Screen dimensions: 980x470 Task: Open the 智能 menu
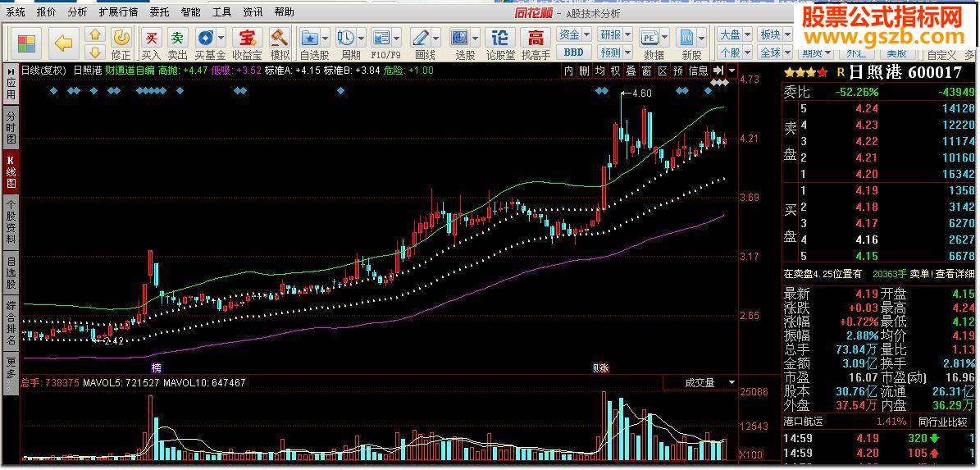click(190, 11)
